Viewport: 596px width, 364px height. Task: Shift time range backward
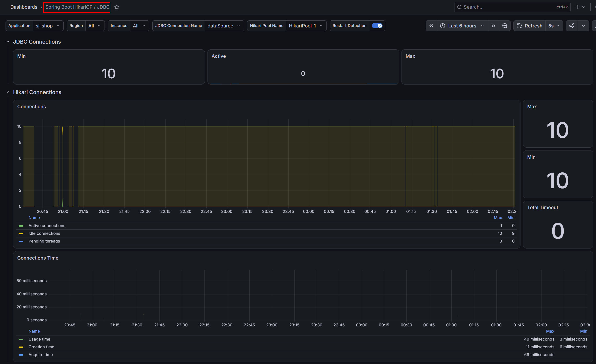tap(431, 26)
